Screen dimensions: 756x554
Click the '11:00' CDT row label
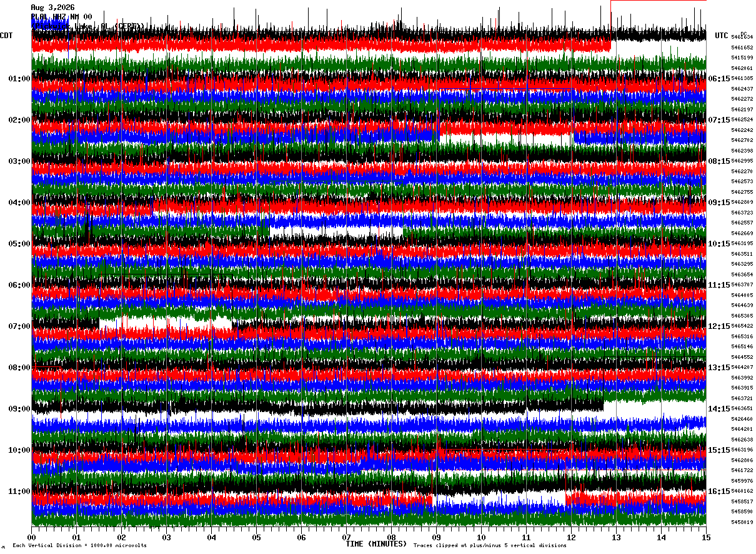pos(19,491)
